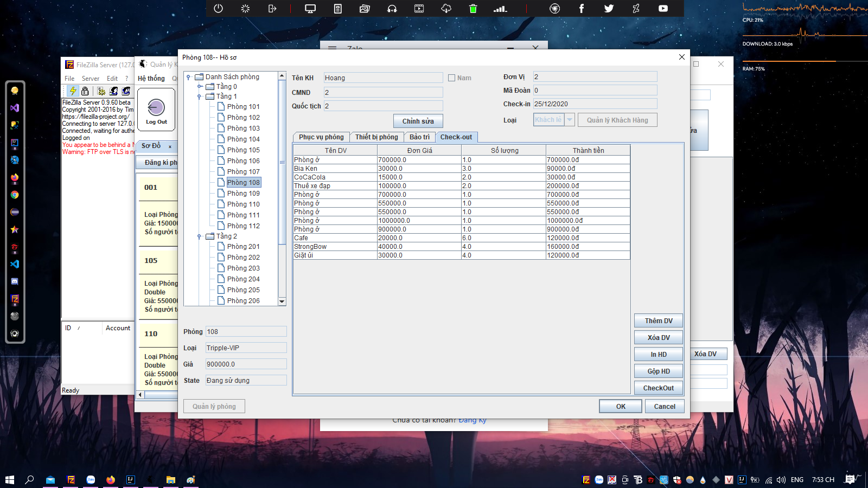The height and width of the screenshot is (488, 868).
Task: Launch Firefox from the left dock
Action: click(x=15, y=177)
